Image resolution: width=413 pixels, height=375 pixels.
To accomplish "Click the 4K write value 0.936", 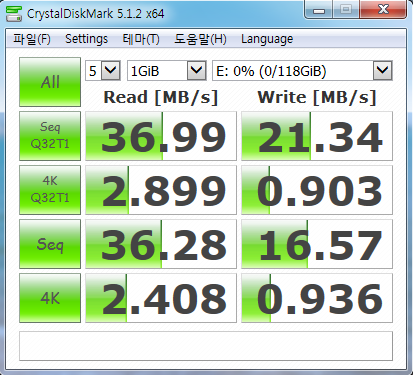I will 317,298.
